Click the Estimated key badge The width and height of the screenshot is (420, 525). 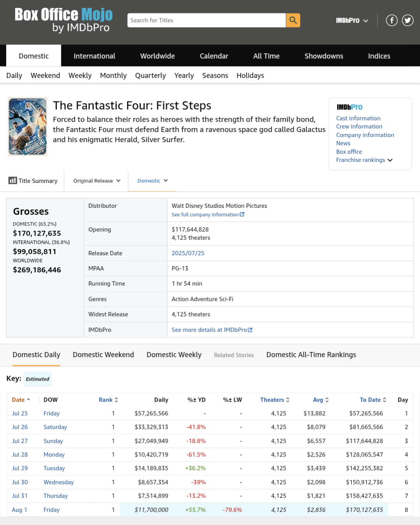[37, 379]
